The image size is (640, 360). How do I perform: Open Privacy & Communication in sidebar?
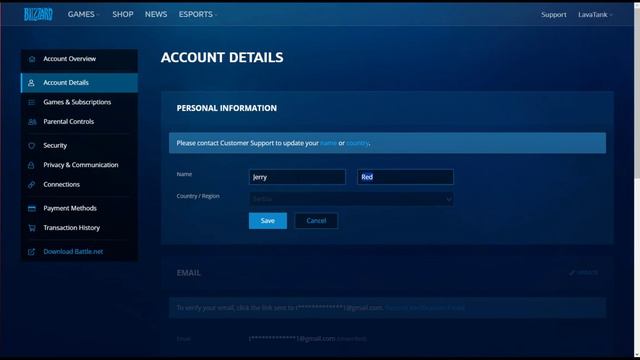[79, 165]
